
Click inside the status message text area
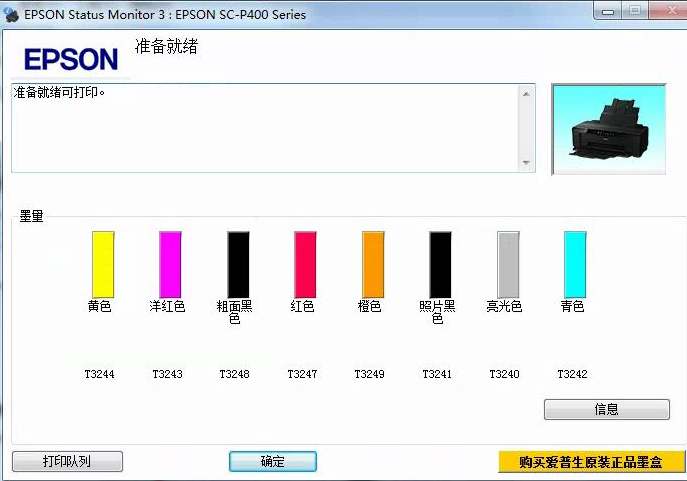pos(265,128)
